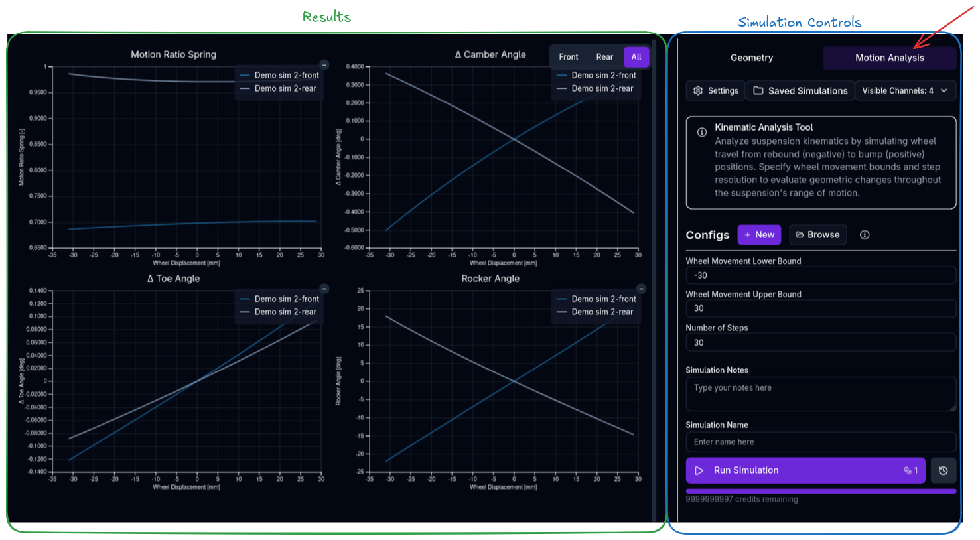Select the Front channel filter
The image size is (980, 540).
pyautogui.click(x=568, y=57)
